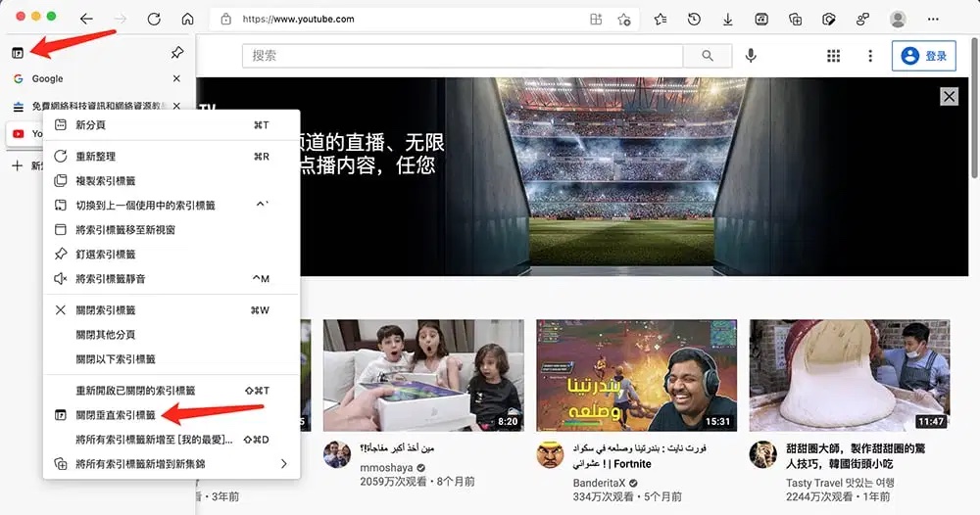
Task: Open the Tasty Travel channel avatar
Action: coord(763,454)
